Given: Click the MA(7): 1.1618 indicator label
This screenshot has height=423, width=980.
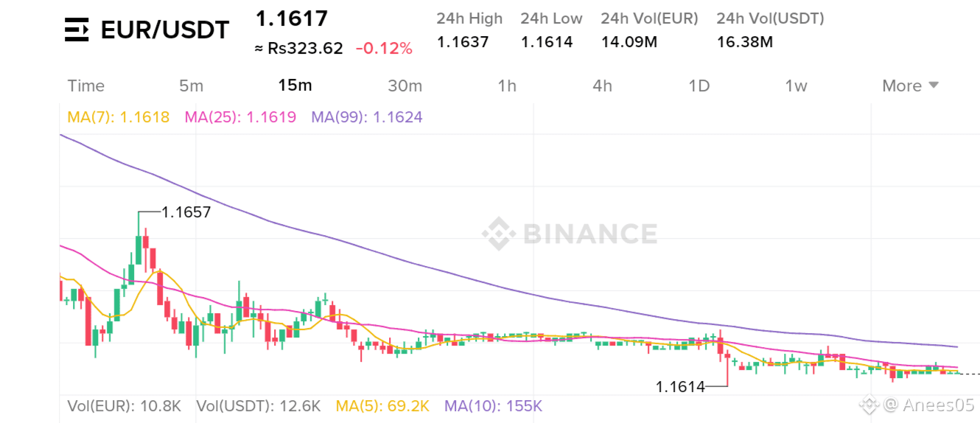Looking at the screenshot, I should point(118,117).
